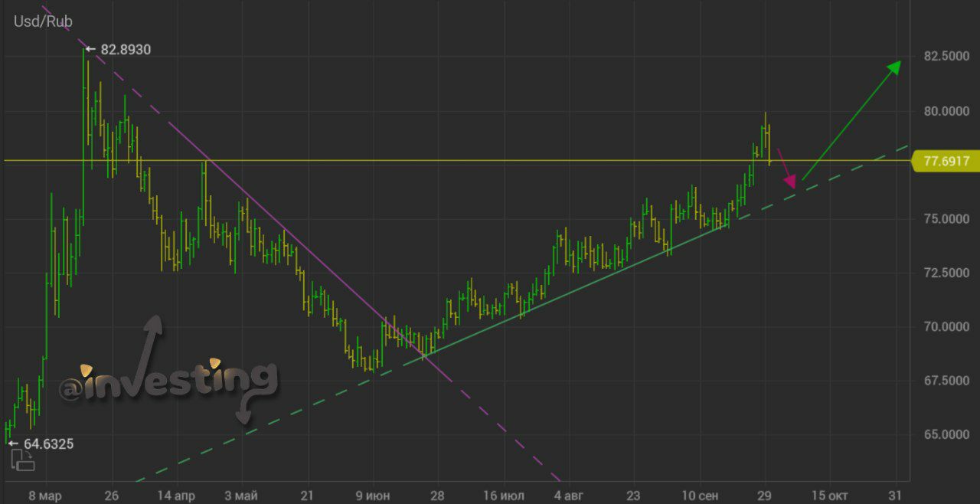Screen dimensions: 980x504
Task: Click the 75.0000 price axis label
Action: [946, 219]
